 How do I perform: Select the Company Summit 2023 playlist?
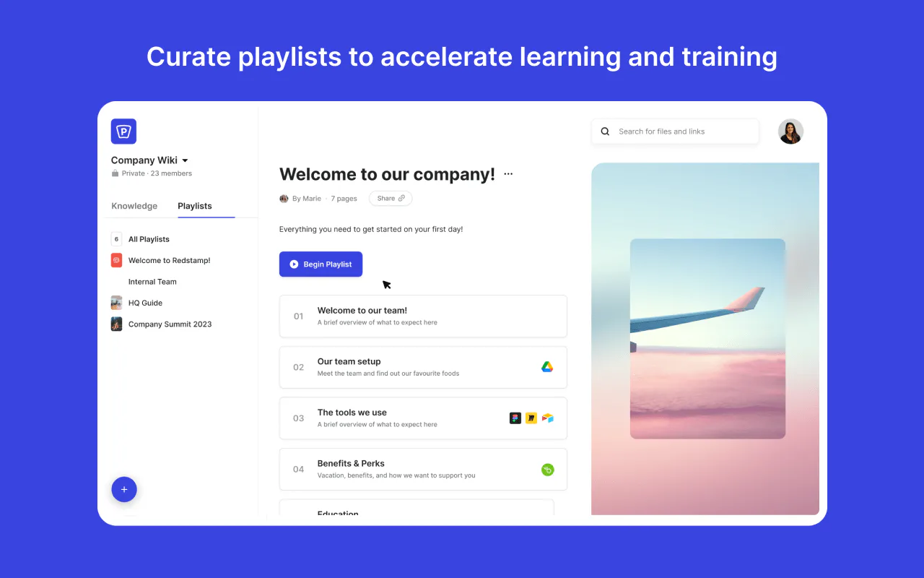(170, 324)
